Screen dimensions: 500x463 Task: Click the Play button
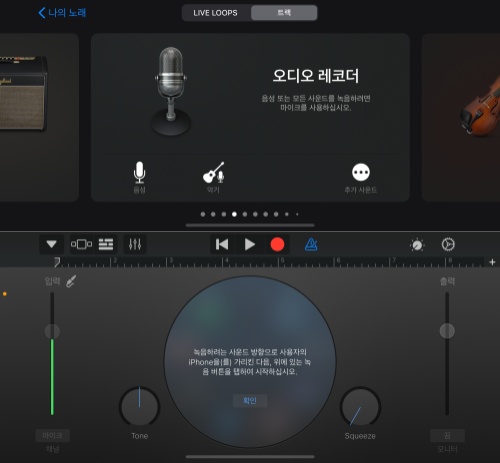coord(250,244)
